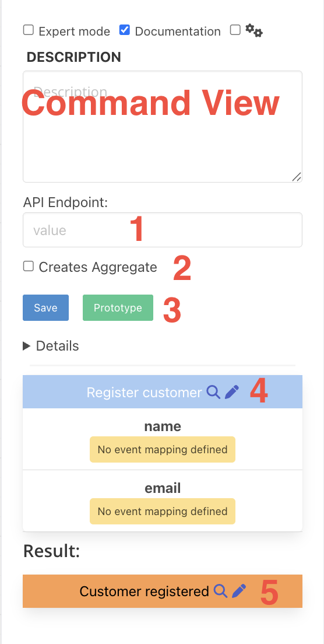Expand the Details disclosure triangle

(x=27, y=346)
